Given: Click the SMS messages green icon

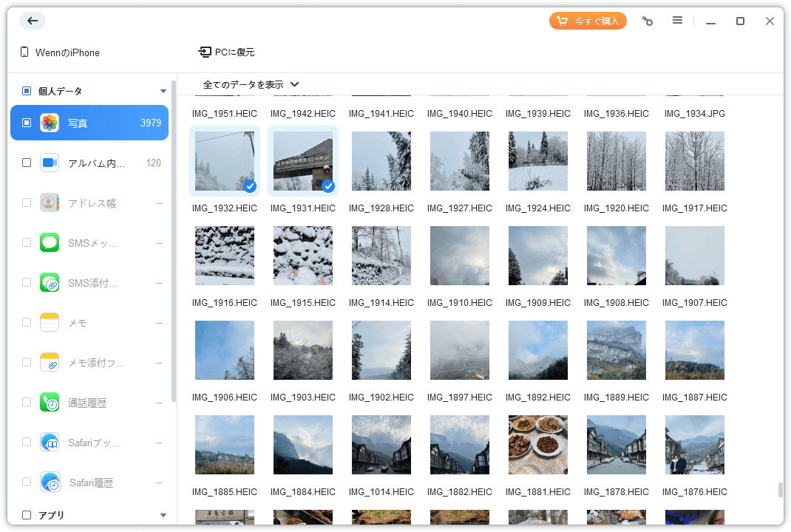Looking at the screenshot, I should pos(50,242).
